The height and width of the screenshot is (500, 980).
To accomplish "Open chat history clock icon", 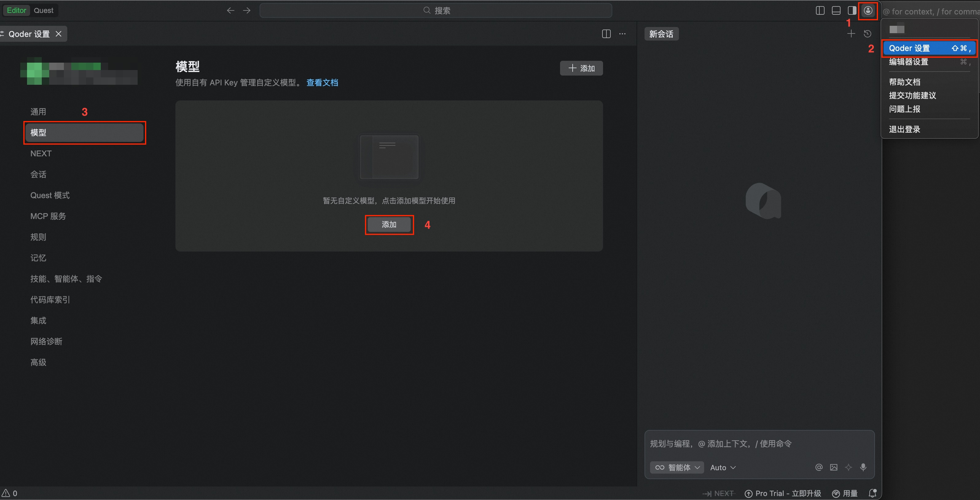I will click(867, 34).
